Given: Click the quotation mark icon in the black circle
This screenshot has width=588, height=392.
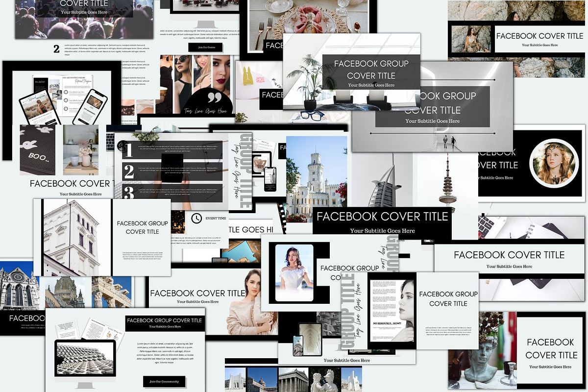Looking at the screenshot, I should pyautogui.click(x=214, y=97).
